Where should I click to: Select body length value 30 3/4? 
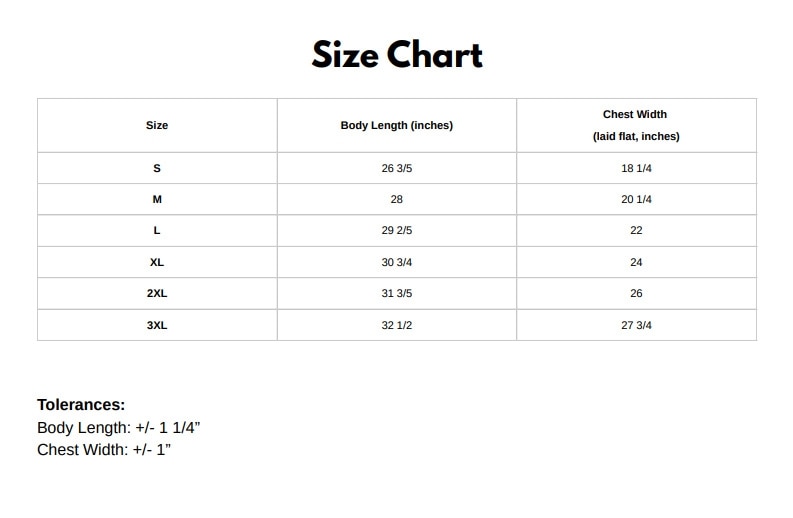[x=397, y=262]
